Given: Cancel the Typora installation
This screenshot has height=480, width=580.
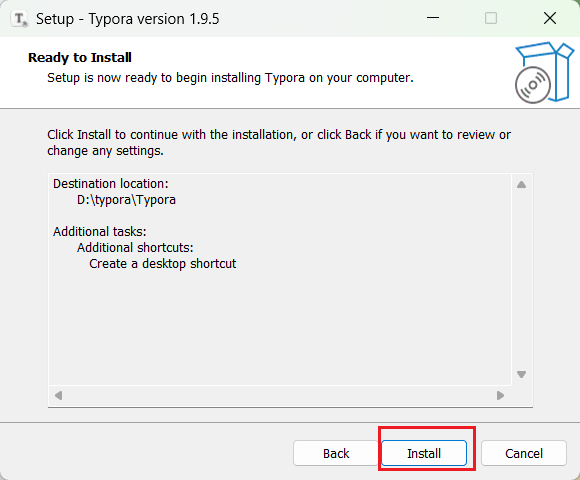Looking at the screenshot, I should click(x=524, y=453).
